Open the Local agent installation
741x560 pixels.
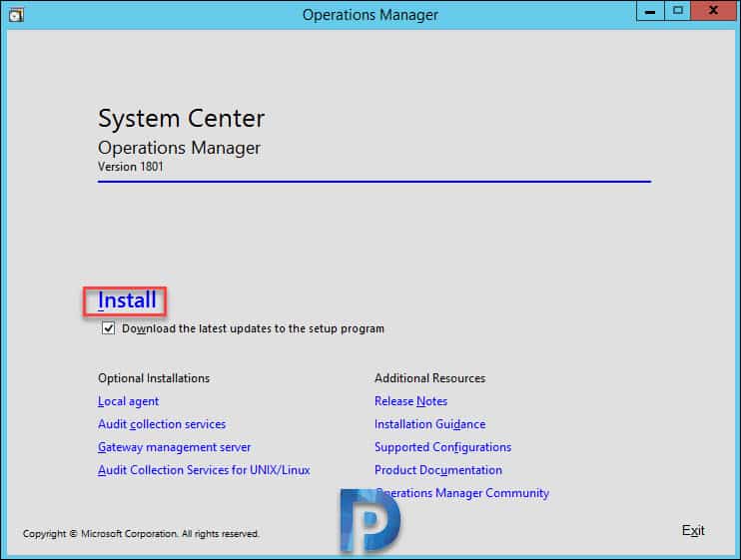[128, 401]
